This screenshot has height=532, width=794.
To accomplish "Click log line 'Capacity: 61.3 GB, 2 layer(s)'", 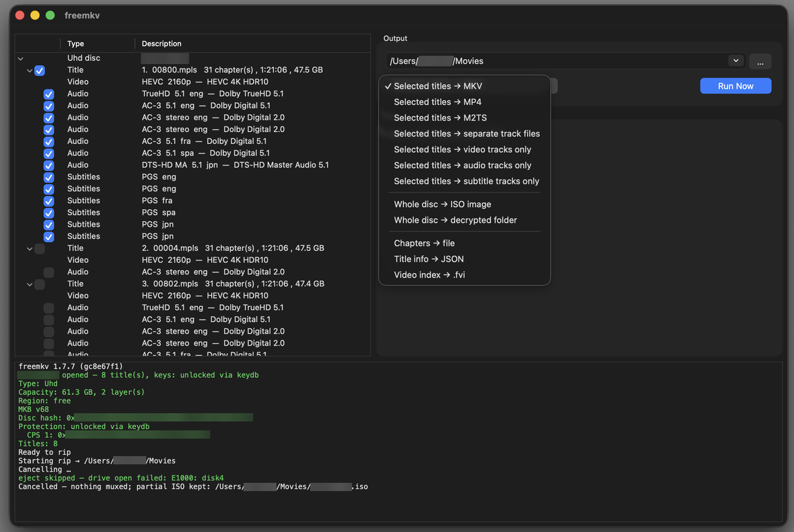I will coord(81,392).
